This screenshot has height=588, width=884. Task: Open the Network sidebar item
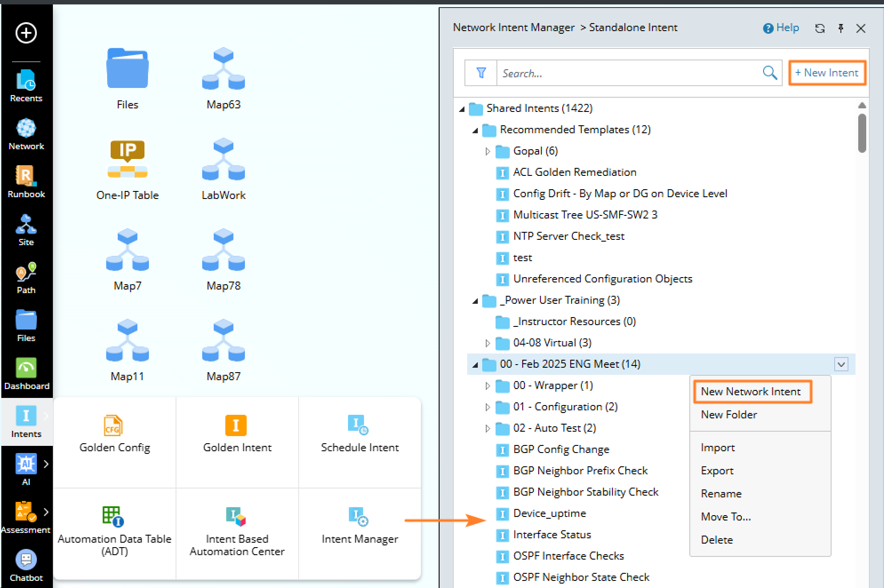26,134
